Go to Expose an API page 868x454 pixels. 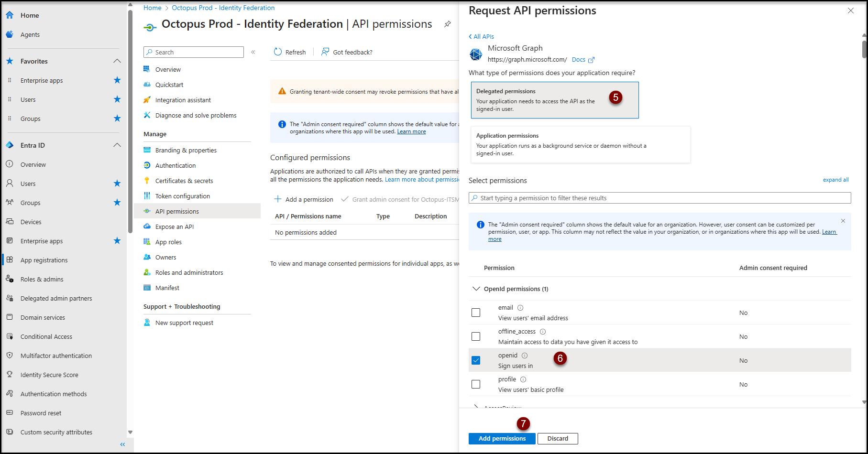pos(175,227)
